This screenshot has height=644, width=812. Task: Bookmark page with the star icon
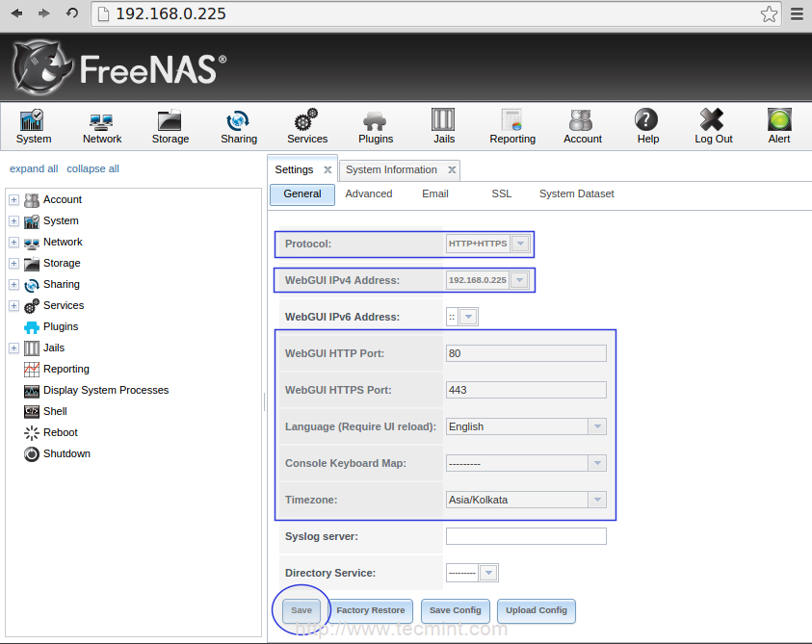769,14
